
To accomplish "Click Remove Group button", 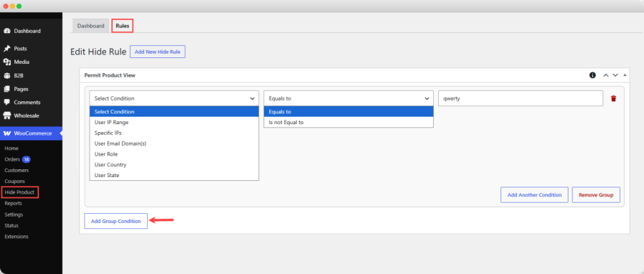I will tap(596, 195).
